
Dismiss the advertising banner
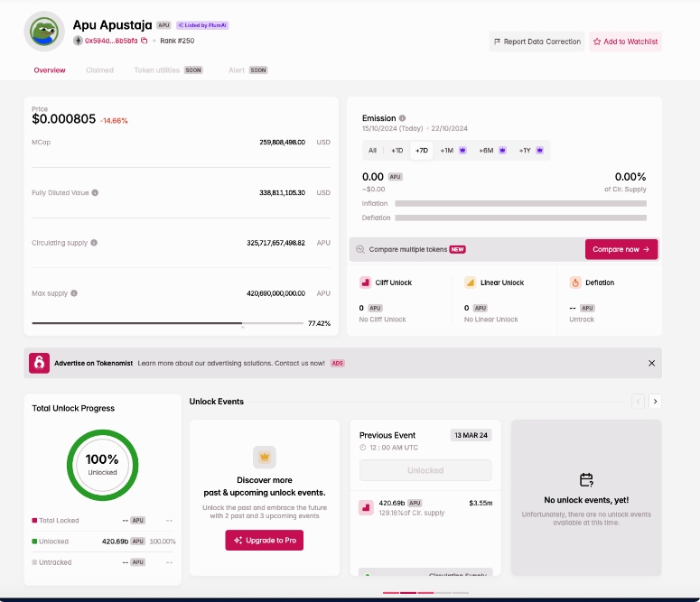pos(652,363)
